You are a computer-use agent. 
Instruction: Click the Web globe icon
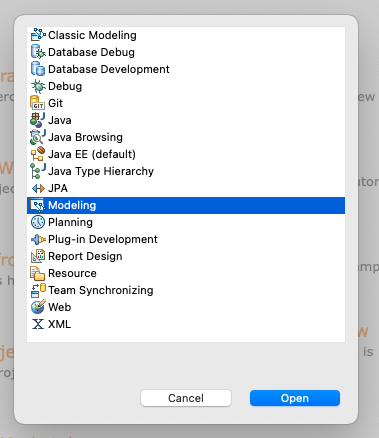[x=38, y=307]
